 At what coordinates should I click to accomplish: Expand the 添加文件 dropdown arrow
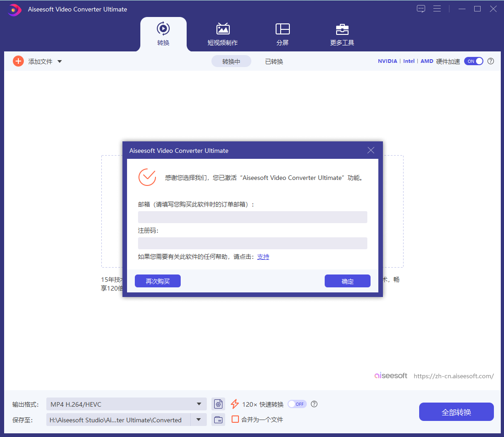pos(60,62)
